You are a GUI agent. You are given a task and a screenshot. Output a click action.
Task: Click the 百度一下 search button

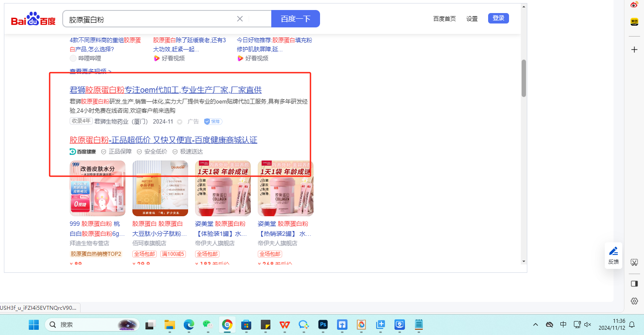[296, 19]
